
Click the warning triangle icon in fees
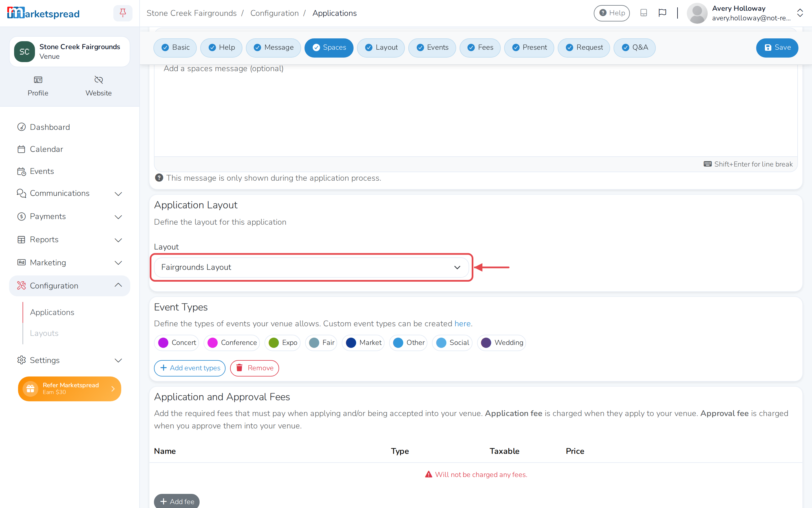click(429, 474)
